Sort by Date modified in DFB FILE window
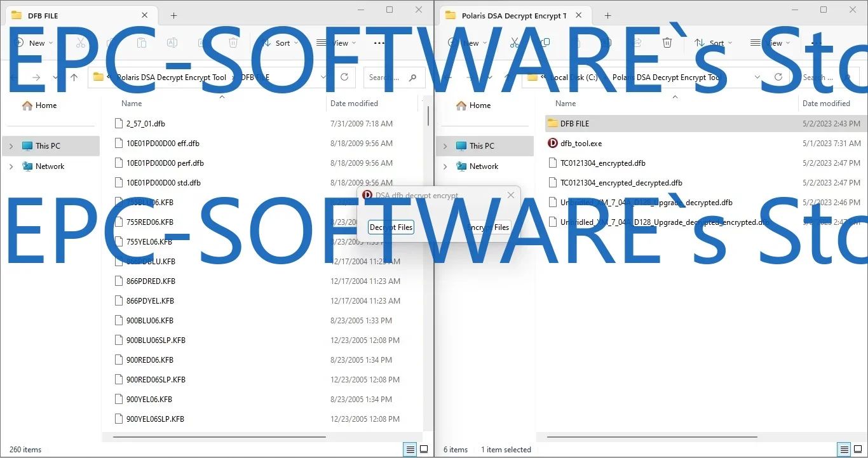This screenshot has height=458, width=868. point(354,104)
